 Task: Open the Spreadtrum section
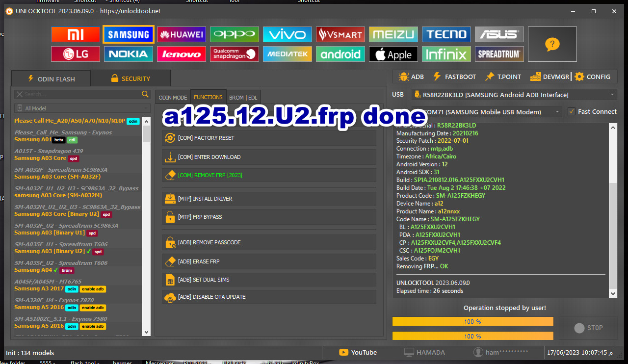(499, 54)
